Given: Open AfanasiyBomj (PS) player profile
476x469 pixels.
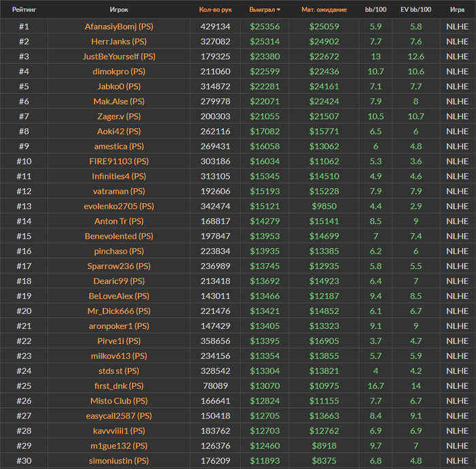Looking at the screenshot, I should pyautogui.click(x=119, y=27).
